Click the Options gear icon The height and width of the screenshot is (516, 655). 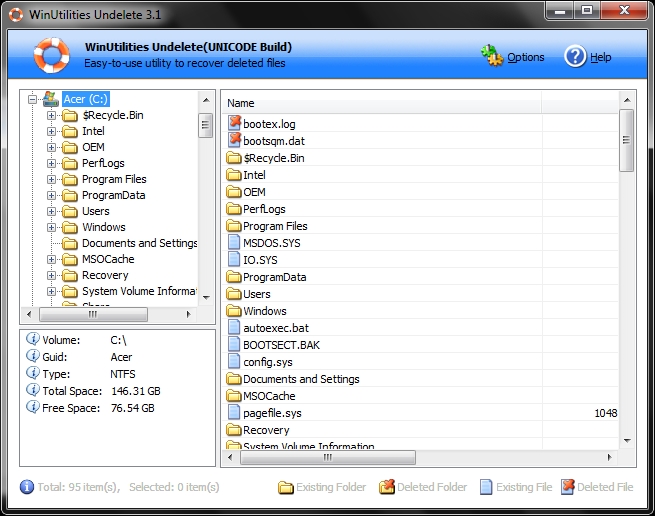coord(492,56)
